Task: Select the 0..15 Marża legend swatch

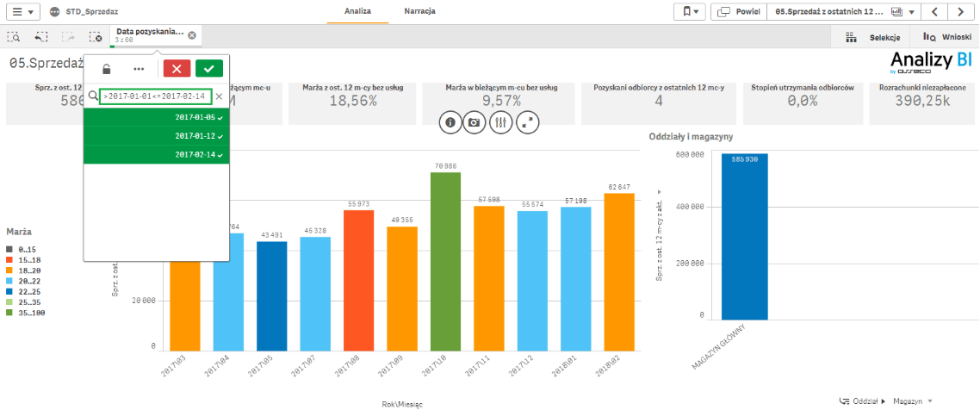Action: click(10, 250)
